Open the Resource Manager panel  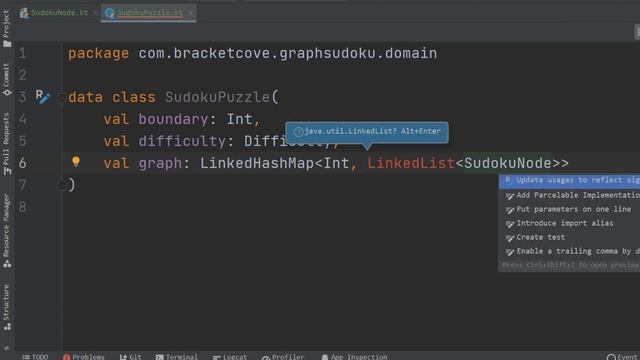(x=7, y=231)
